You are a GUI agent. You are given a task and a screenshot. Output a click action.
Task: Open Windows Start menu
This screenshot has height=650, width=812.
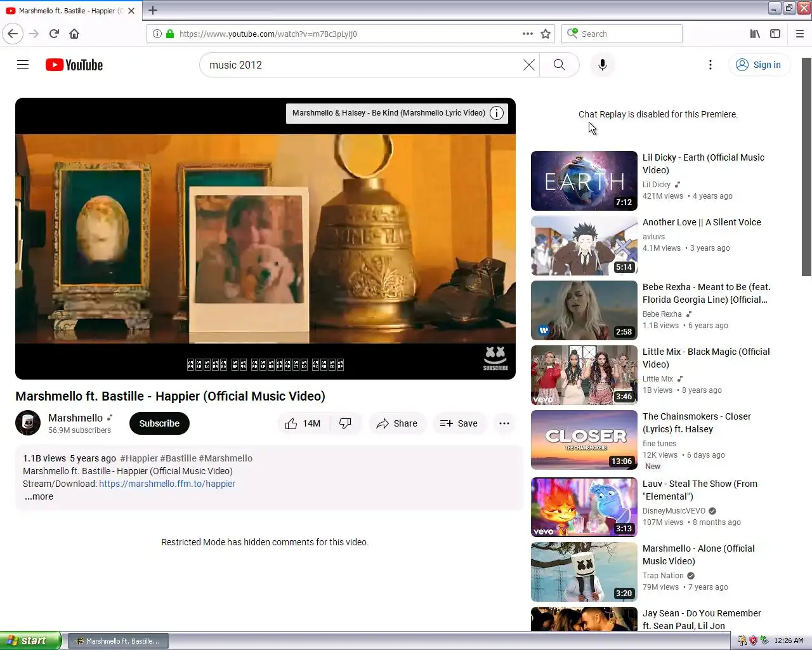pos(30,640)
